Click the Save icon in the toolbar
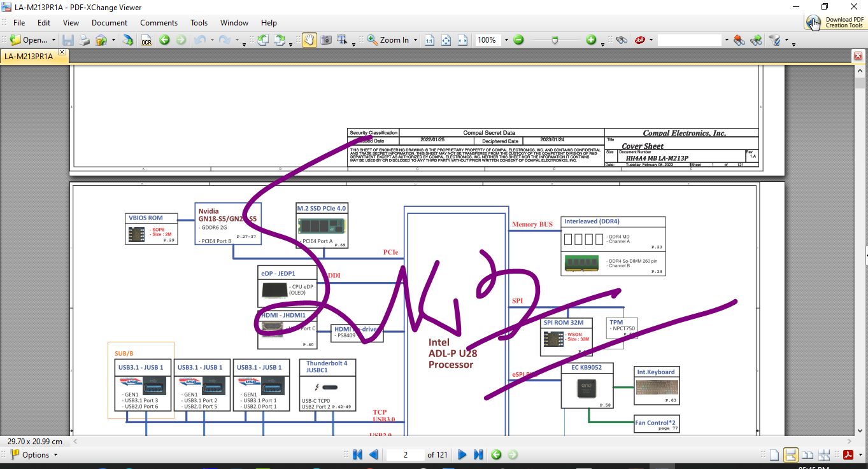 (68, 40)
